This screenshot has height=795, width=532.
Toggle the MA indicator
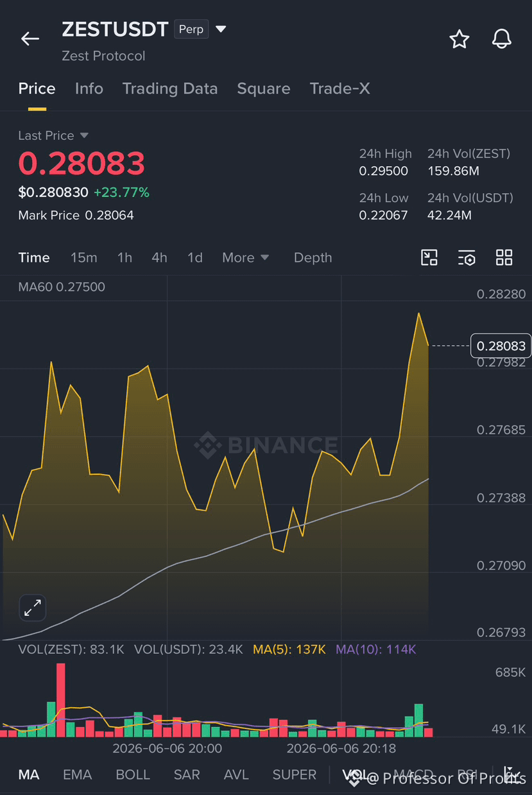click(29, 774)
